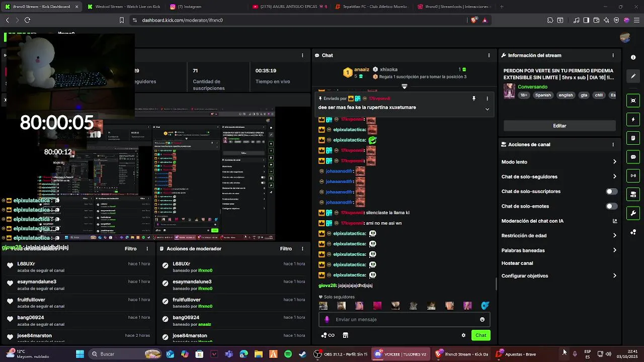The width and height of the screenshot is (644, 362).
Task: Click message input field Enviar un mensaje
Action: (404, 319)
